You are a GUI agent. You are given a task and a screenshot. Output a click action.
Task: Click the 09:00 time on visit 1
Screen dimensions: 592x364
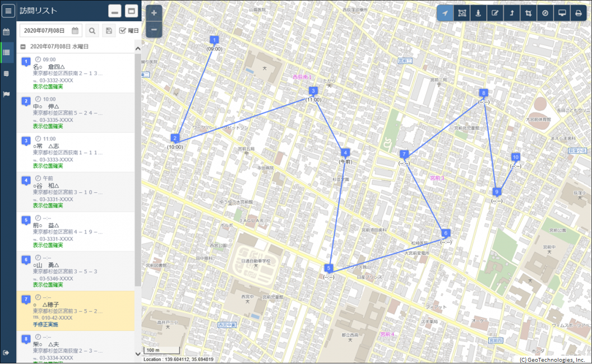coord(49,59)
